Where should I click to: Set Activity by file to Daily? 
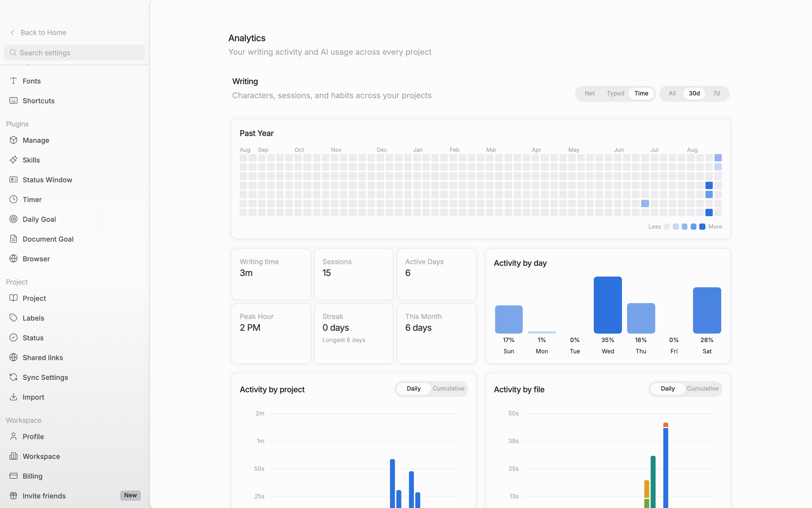pyautogui.click(x=667, y=389)
